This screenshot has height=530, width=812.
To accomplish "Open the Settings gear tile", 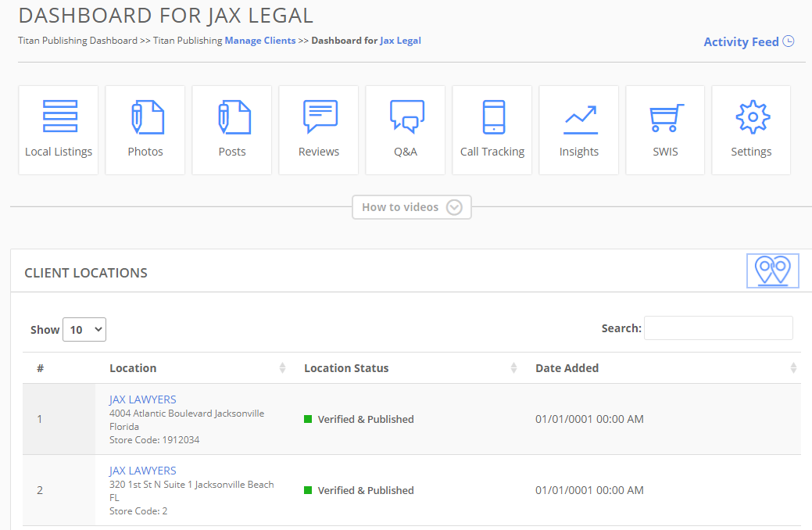I will (x=751, y=130).
